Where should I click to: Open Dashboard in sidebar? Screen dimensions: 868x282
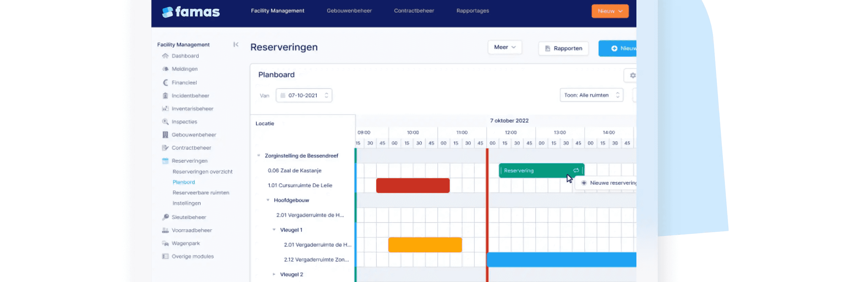pos(185,56)
